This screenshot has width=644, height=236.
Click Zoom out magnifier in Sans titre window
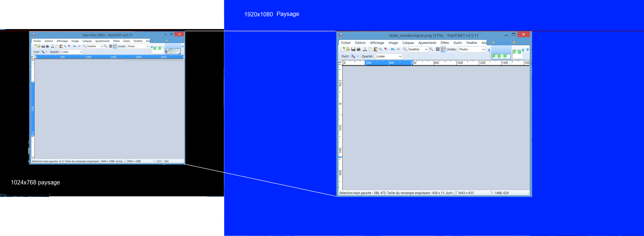click(84, 46)
